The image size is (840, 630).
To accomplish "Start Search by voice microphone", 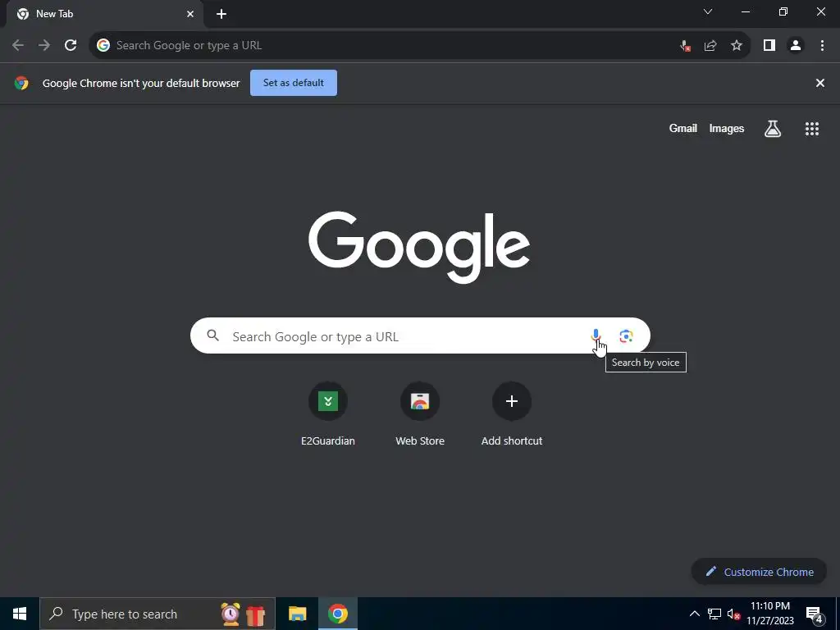I will 596,336.
